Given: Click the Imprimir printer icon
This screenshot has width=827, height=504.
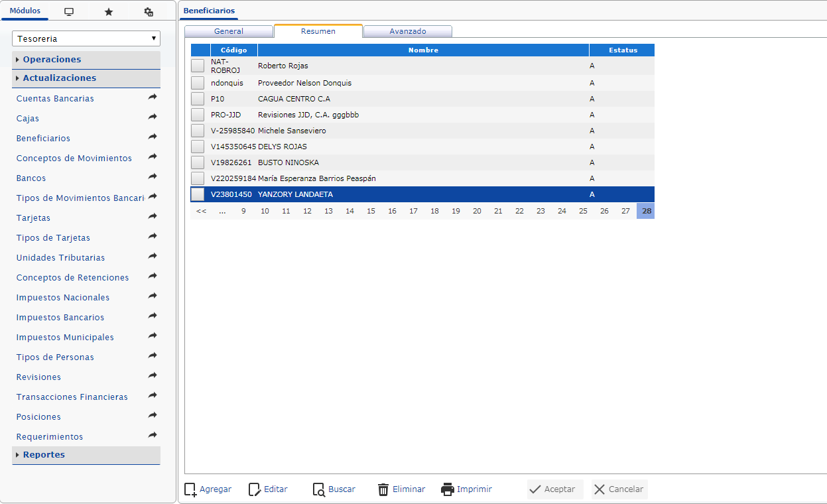Looking at the screenshot, I should (x=448, y=489).
